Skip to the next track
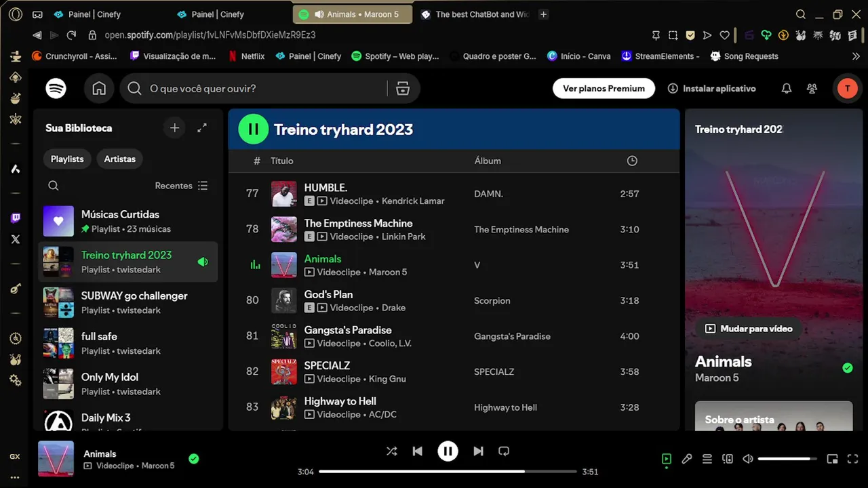 (x=478, y=451)
